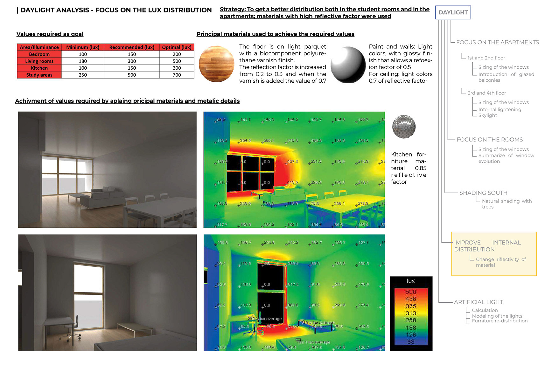
Task: Click the Paint and walls description paragraph
Action: pyautogui.click(x=401, y=64)
